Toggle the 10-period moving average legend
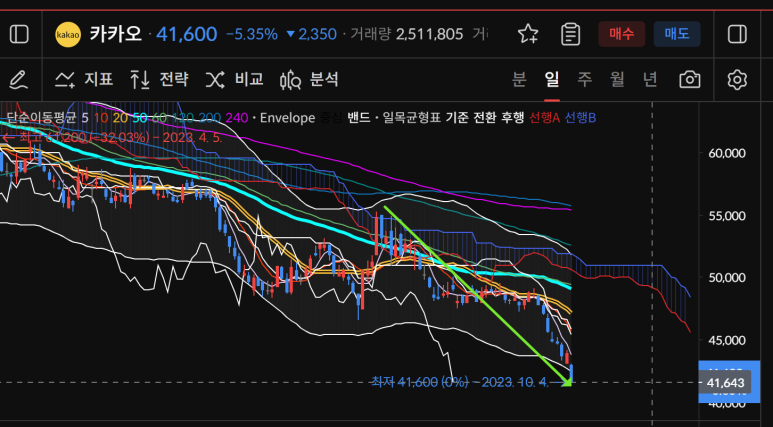Viewport: 773px width, 427px height. pyautogui.click(x=101, y=118)
